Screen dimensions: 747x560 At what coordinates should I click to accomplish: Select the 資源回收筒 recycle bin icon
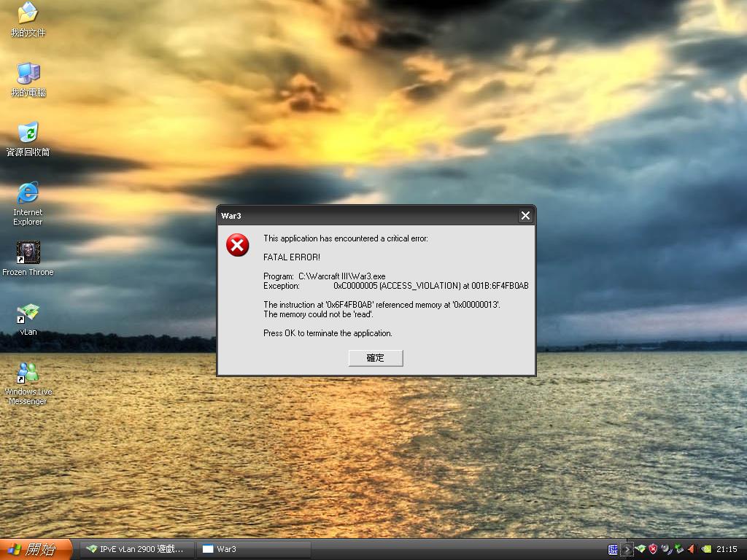click(28, 139)
